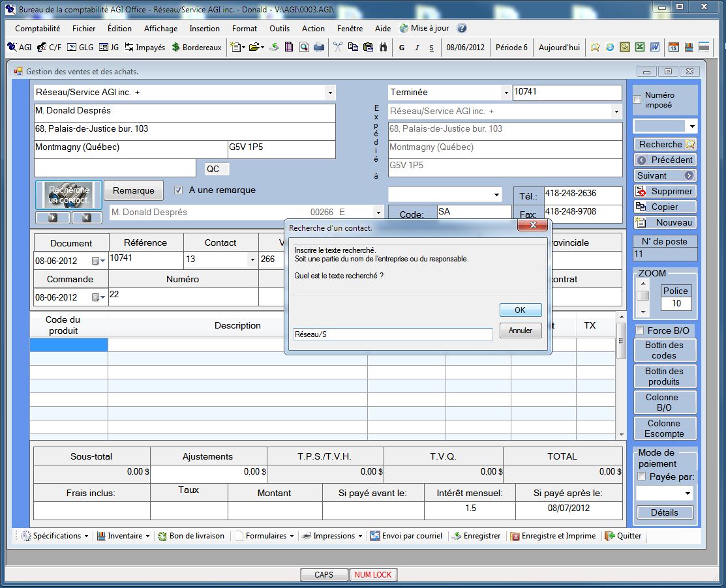Launch Outlook from the toolbar
The height and width of the screenshot is (588, 726).
coord(625,47)
